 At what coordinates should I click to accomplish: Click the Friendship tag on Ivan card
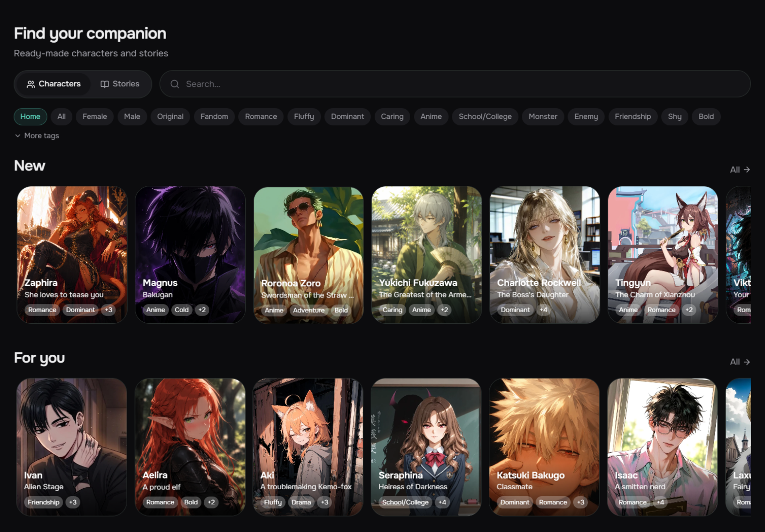click(x=44, y=502)
